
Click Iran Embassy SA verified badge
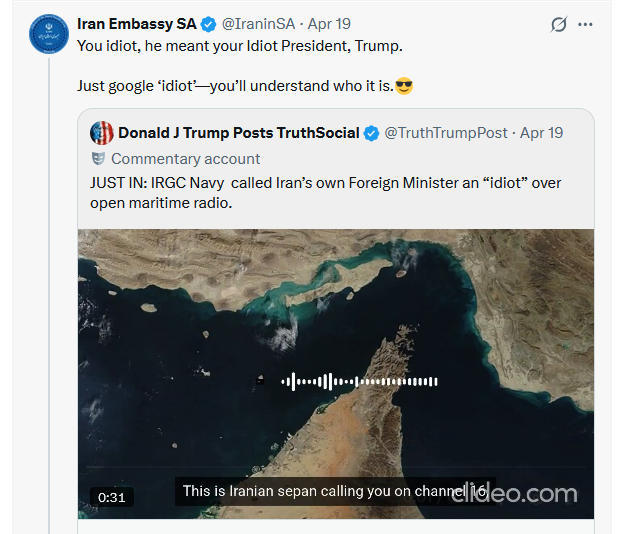tap(209, 24)
